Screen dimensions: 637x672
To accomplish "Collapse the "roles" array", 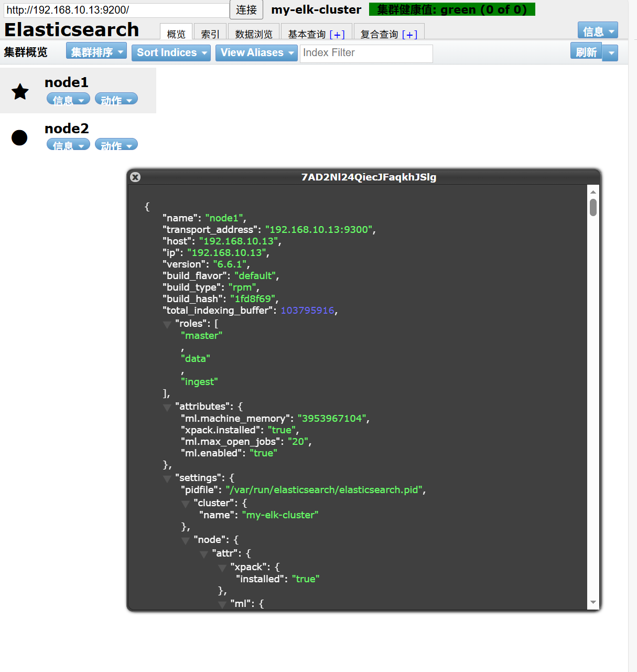I will tap(167, 325).
